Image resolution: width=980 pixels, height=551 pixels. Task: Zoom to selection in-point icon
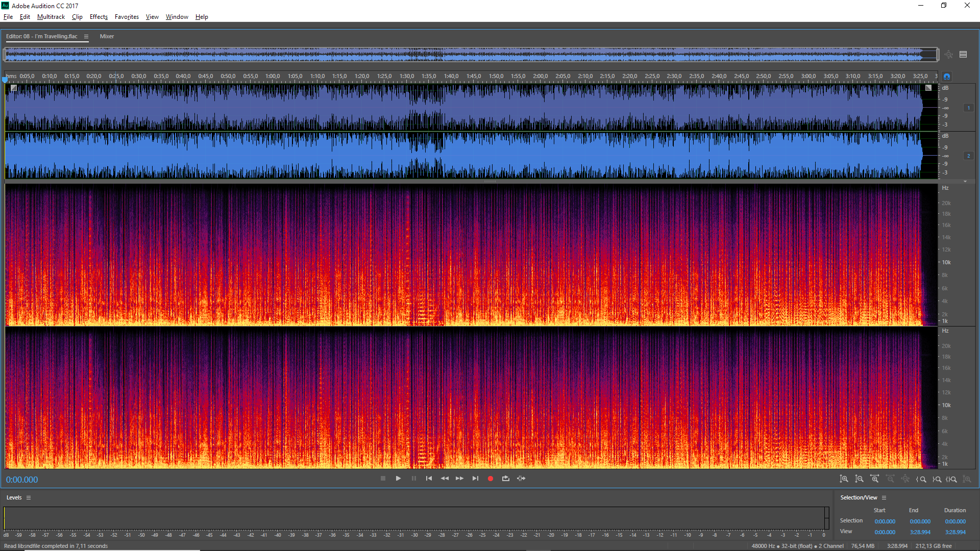coord(921,479)
